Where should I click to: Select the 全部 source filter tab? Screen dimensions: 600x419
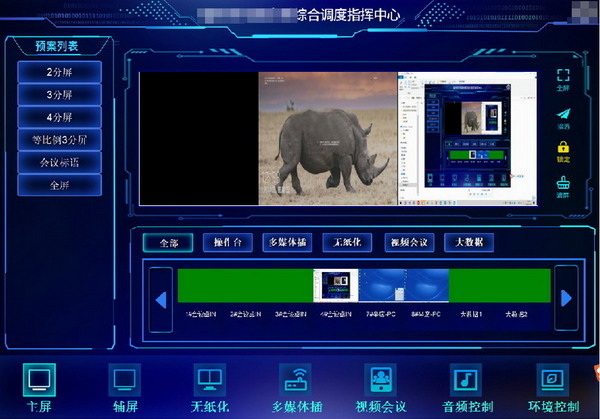point(168,243)
